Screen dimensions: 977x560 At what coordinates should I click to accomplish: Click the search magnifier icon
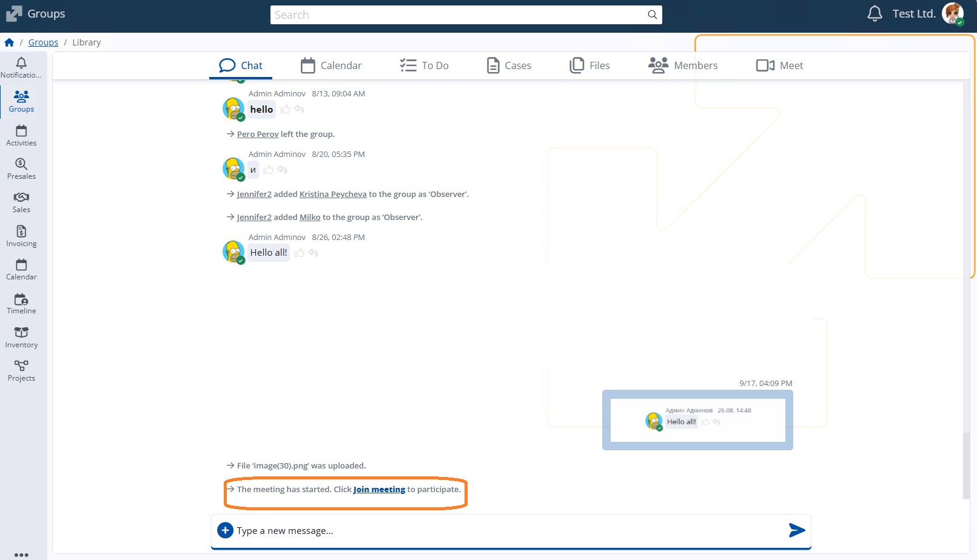(653, 15)
